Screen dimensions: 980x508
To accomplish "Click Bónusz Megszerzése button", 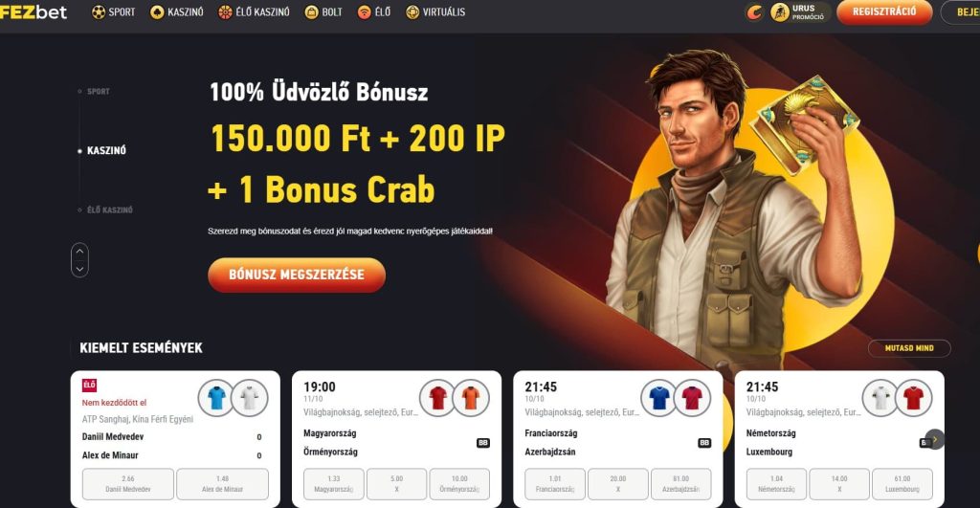I will tap(297, 275).
